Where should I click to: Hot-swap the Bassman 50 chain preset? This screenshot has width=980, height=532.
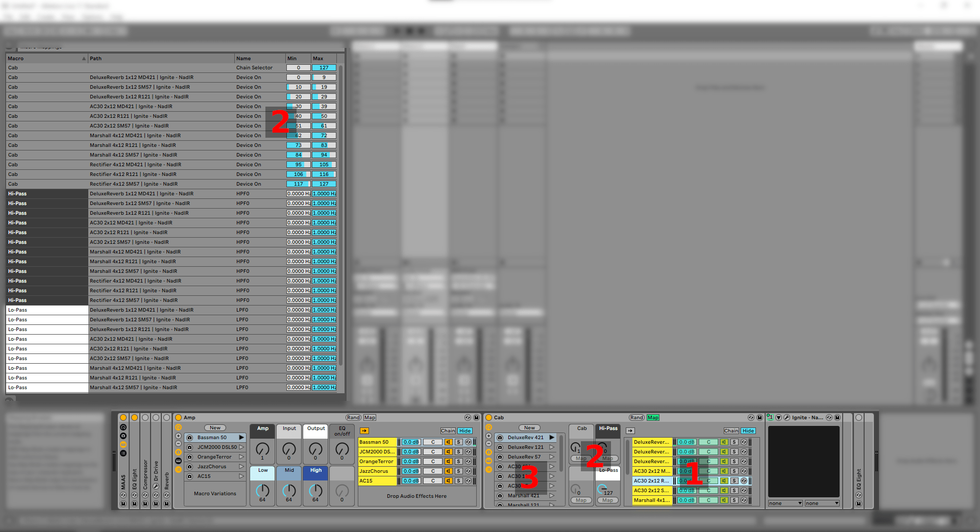189,437
